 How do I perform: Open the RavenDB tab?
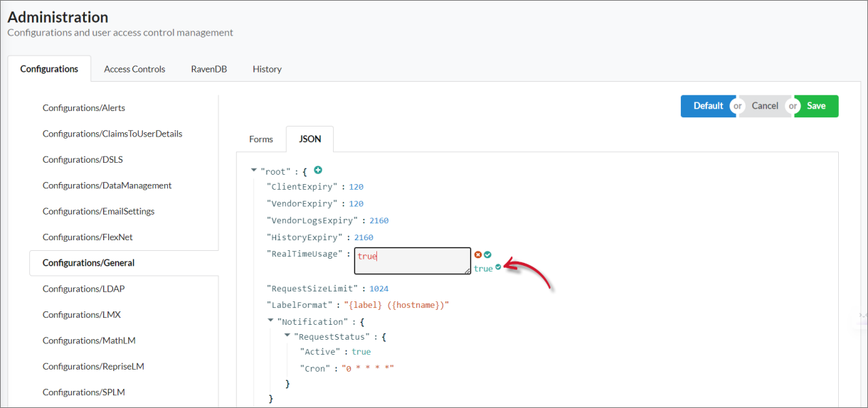208,69
